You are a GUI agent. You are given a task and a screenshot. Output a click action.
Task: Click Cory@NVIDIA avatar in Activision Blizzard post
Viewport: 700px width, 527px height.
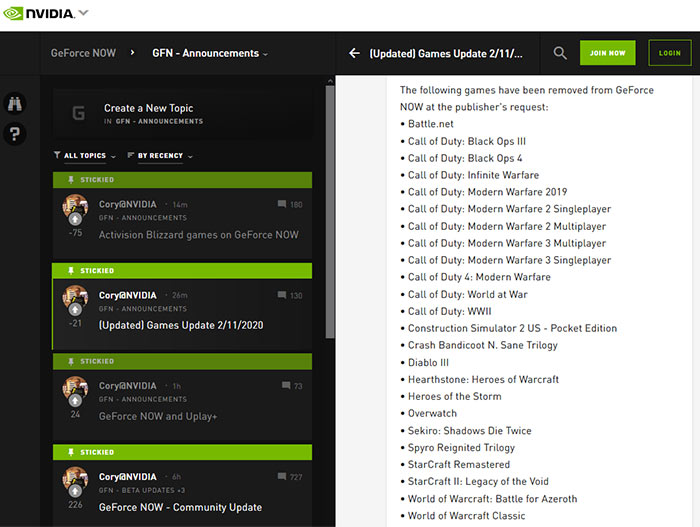pos(75,206)
